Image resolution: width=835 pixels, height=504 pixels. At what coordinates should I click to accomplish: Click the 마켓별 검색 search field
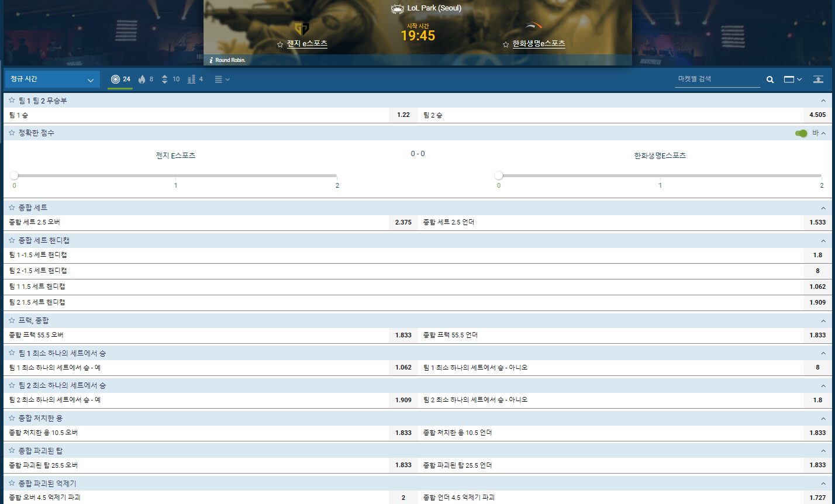(x=717, y=79)
